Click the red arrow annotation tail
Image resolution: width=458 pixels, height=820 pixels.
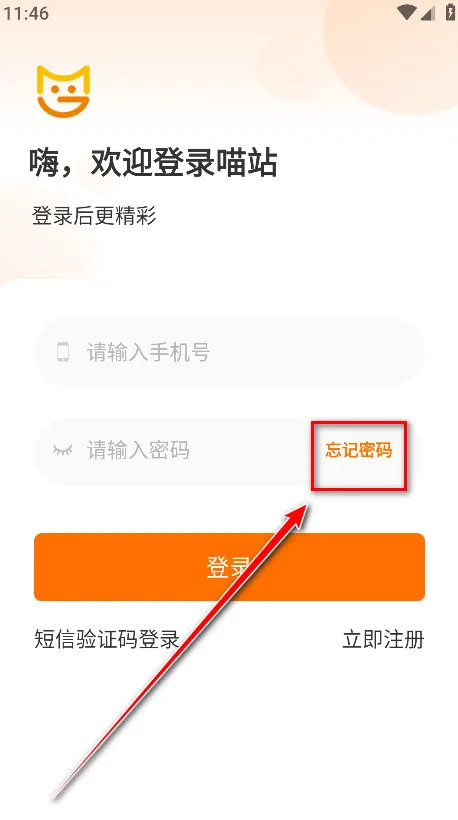60,793
